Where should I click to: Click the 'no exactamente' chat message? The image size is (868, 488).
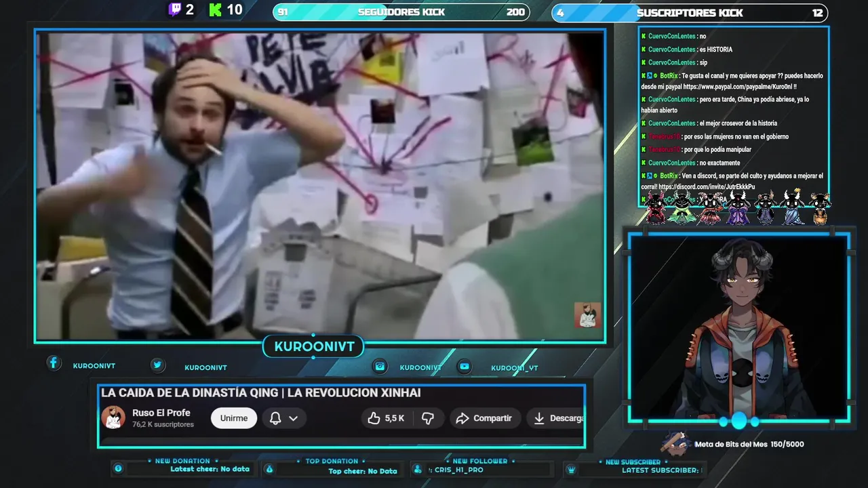[719, 163]
